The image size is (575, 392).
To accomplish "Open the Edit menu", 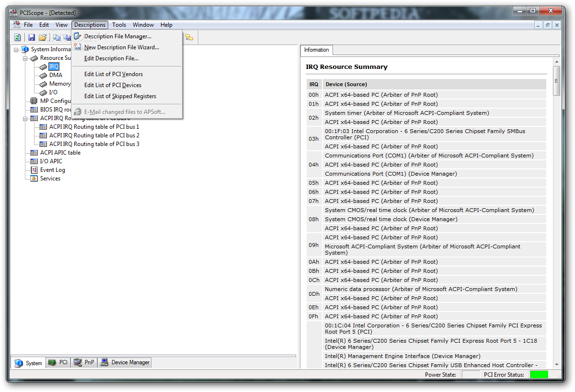I will [x=44, y=25].
